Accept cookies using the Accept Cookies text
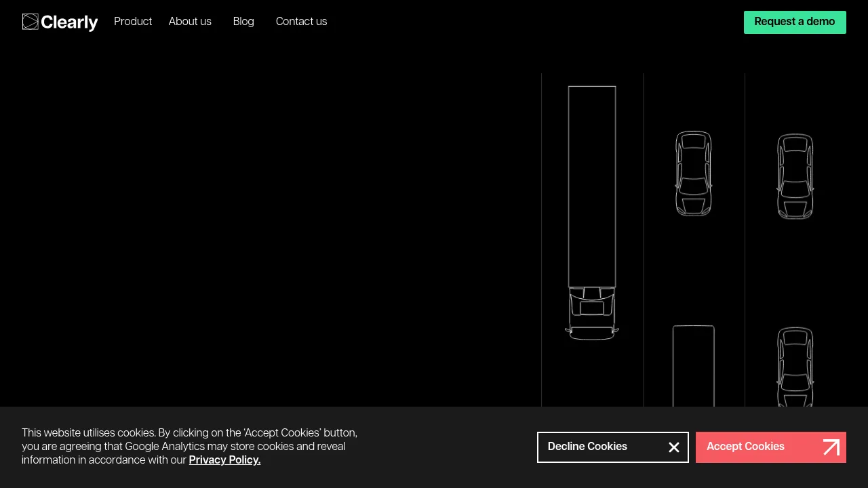The height and width of the screenshot is (488, 868). (745, 447)
